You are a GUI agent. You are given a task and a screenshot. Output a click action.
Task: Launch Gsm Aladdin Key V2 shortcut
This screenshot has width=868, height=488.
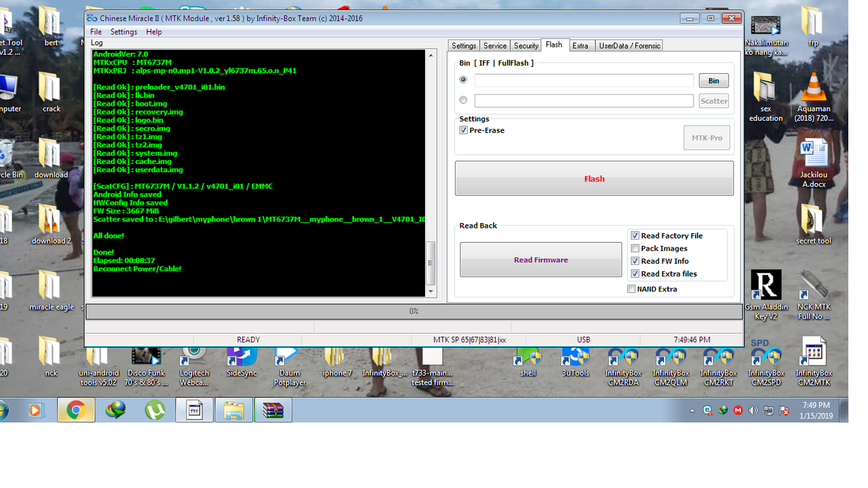point(766,296)
